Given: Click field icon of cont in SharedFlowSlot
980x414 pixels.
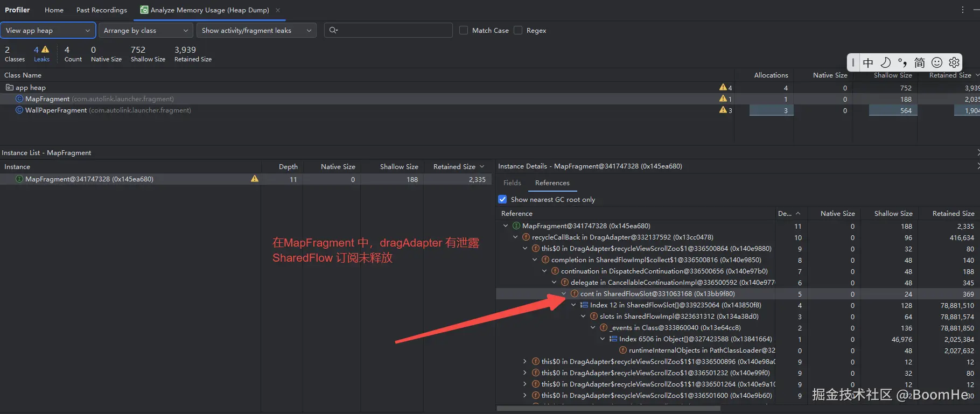Looking at the screenshot, I should click(575, 294).
